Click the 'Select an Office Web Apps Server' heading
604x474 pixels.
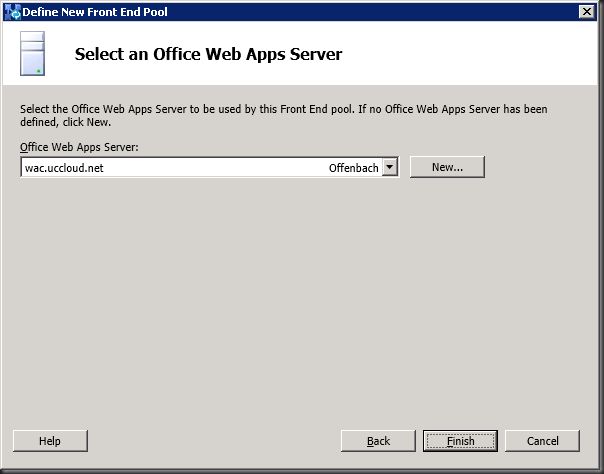(208, 54)
